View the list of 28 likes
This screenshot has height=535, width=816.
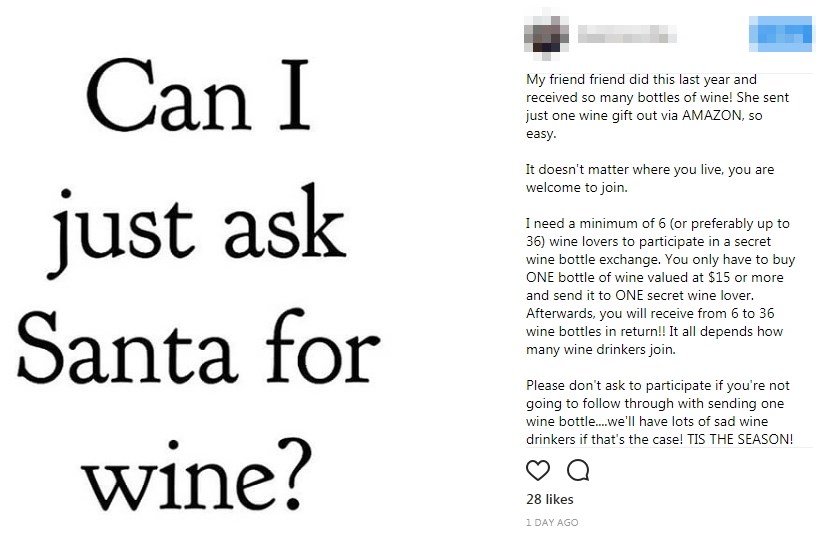(550, 499)
